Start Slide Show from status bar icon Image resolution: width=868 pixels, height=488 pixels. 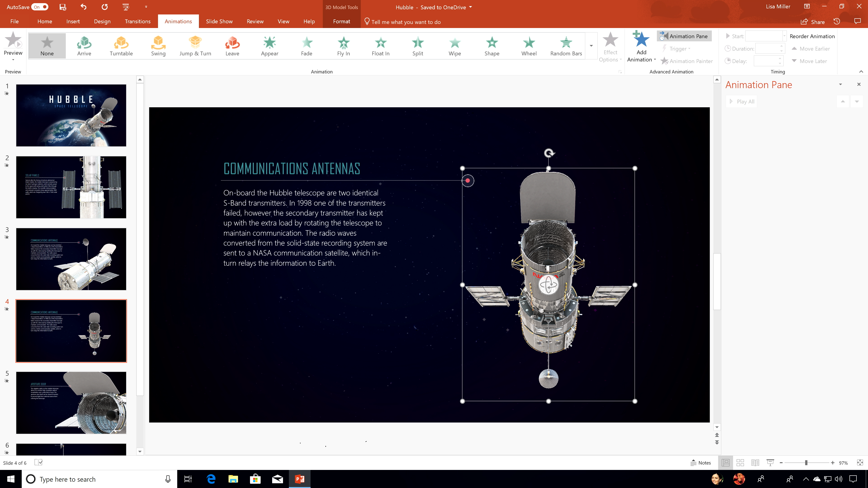click(x=770, y=463)
